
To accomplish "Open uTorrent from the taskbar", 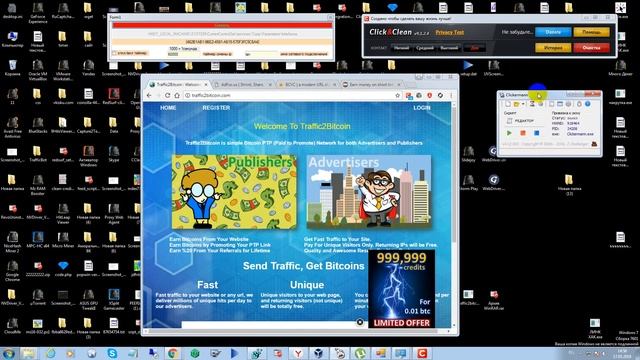I will 360,353.
